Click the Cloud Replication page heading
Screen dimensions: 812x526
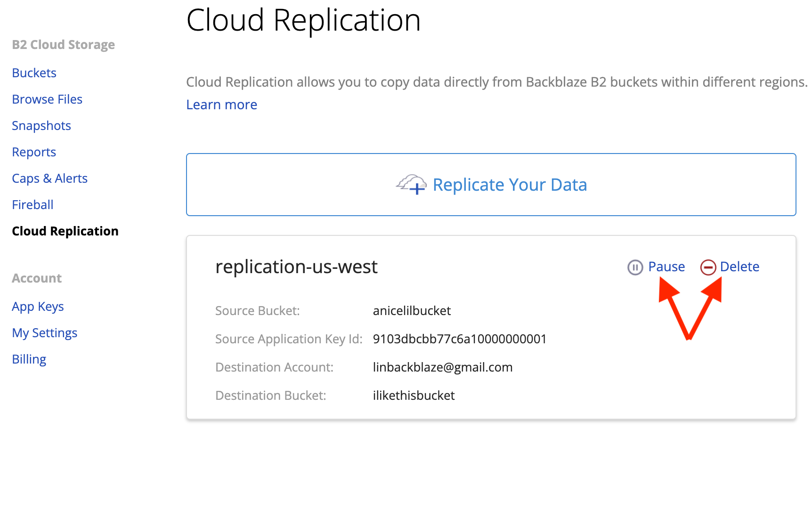303,21
